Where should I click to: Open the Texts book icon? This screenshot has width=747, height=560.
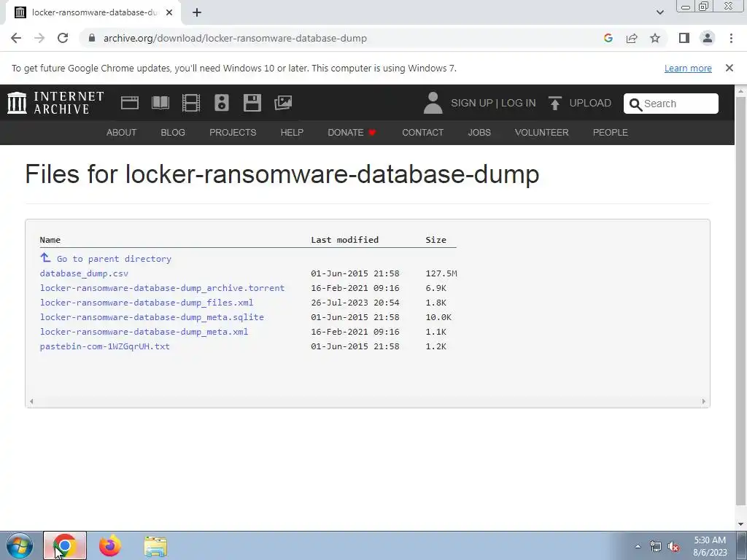pos(160,103)
